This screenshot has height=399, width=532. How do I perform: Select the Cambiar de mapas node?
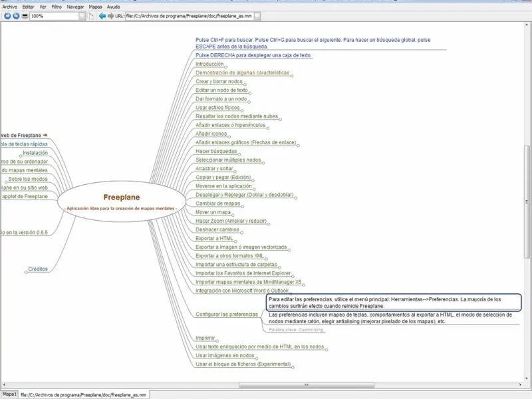coord(218,203)
